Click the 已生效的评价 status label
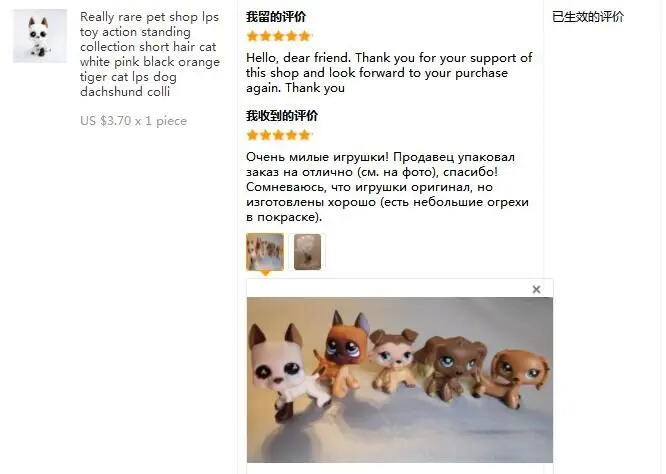Viewport: 666px width, 474px height. tap(588, 17)
